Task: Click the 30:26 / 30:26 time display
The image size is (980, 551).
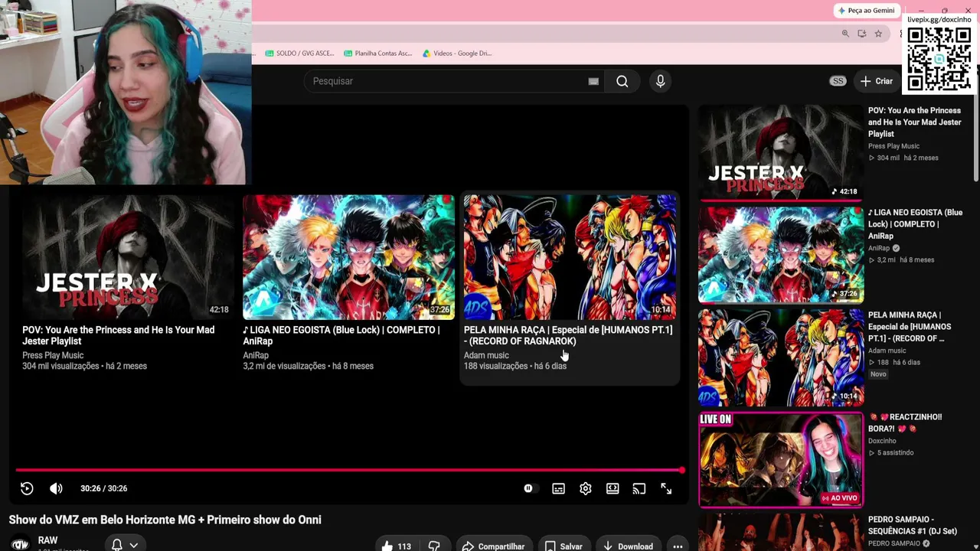Action: [x=104, y=488]
